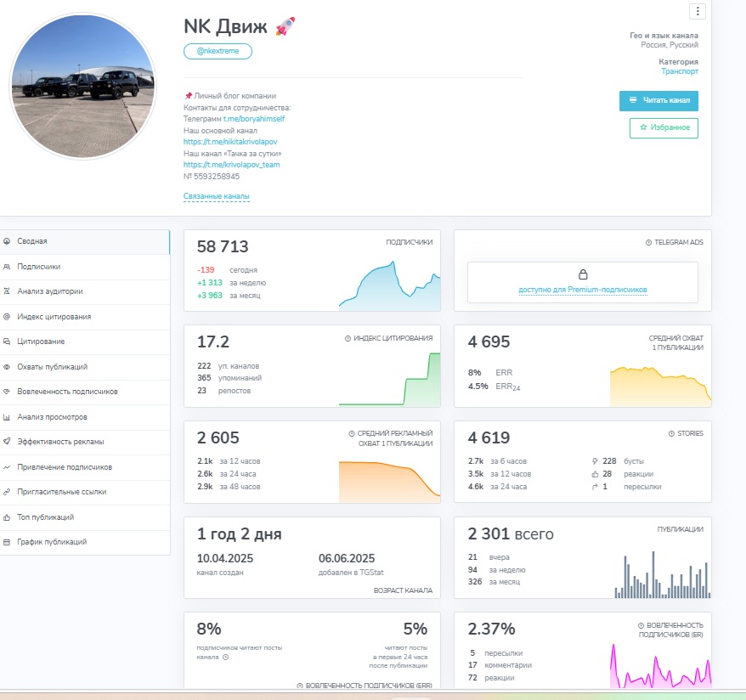Toggle the Избранное favorite button
The image size is (746, 700).
coord(664,128)
